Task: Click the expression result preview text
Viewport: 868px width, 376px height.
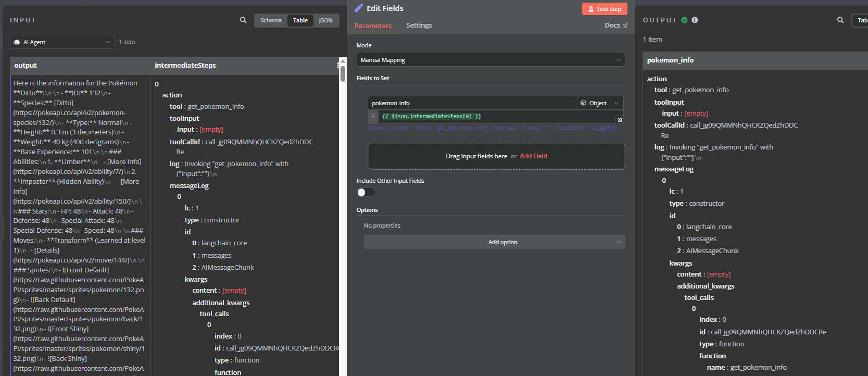Action: [x=493, y=128]
